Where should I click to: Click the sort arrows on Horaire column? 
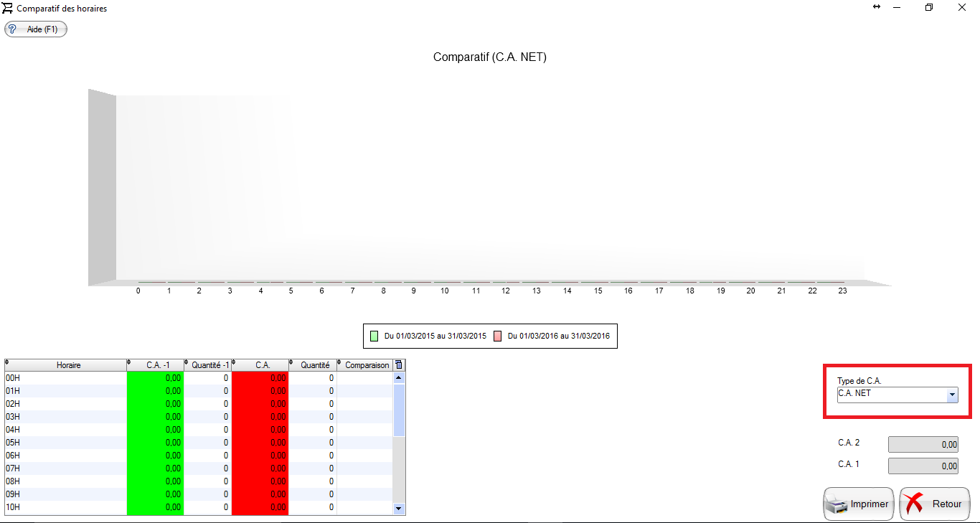click(7, 364)
